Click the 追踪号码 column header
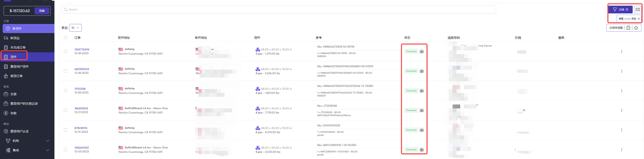Screen dimensions: 644x159 453,38
